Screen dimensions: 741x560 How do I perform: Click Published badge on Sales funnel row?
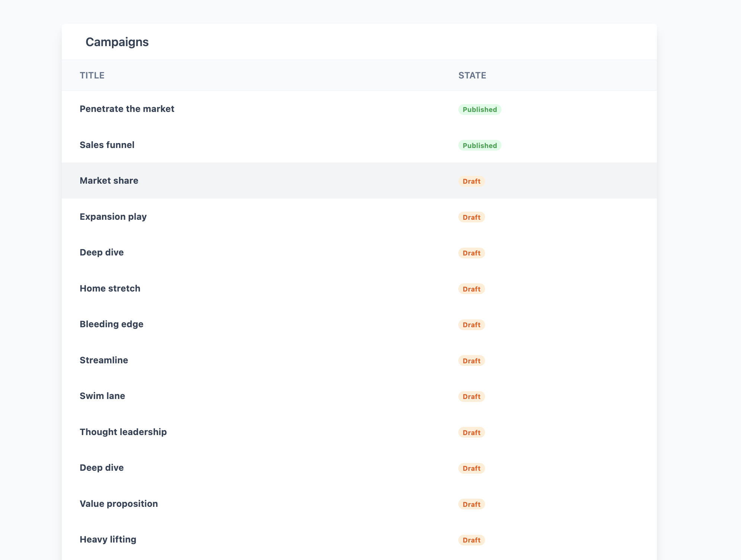tap(479, 145)
